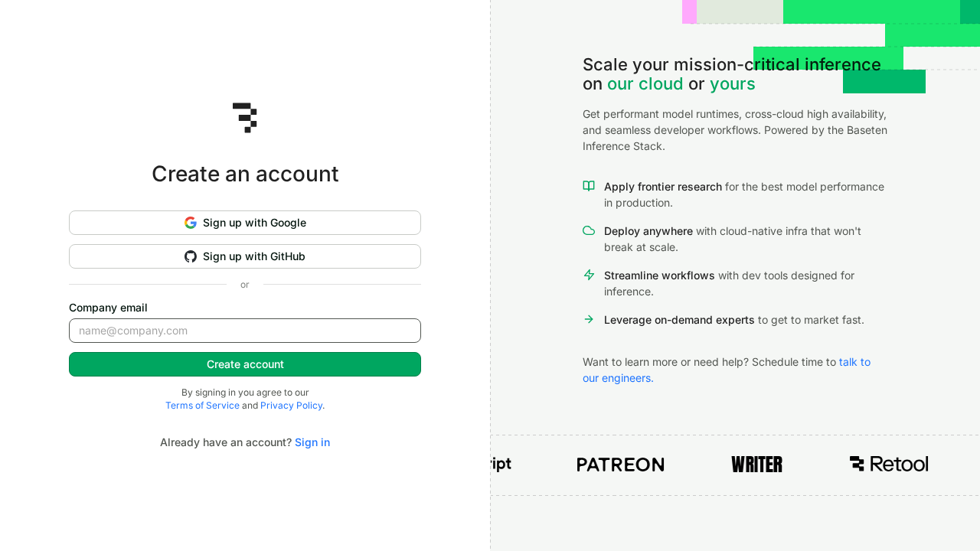Click the arrow icon beside Leverage on-demand experts

coord(589,319)
